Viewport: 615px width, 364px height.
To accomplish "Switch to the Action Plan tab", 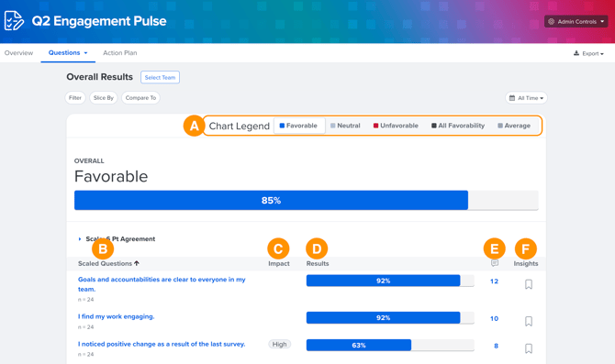I will point(120,53).
